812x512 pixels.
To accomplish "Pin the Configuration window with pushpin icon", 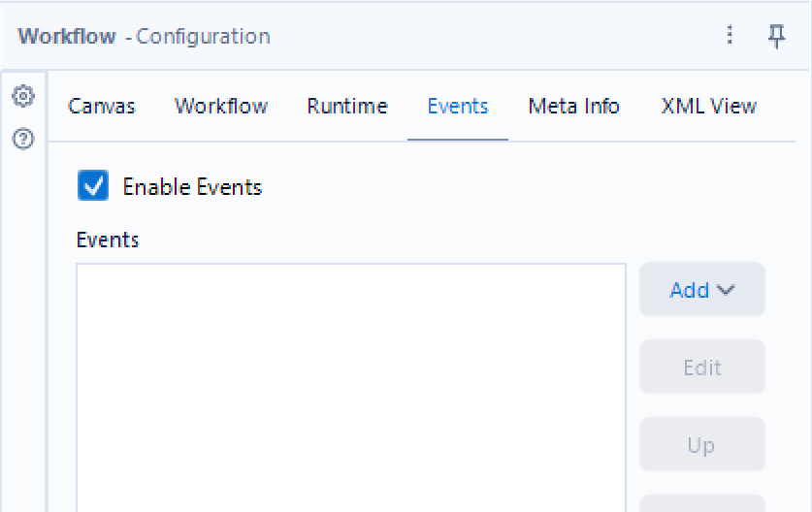I will click(x=776, y=36).
